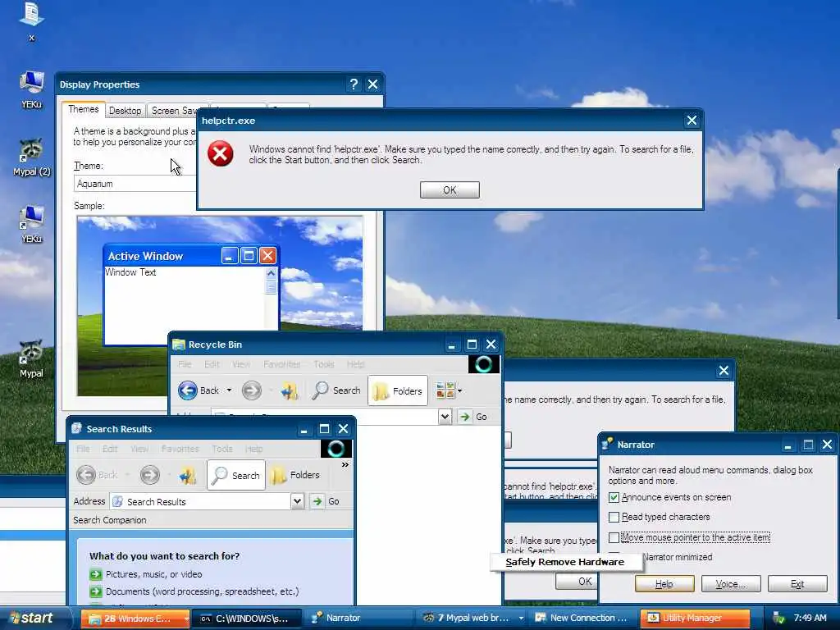Image resolution: width=840 pixels, height=630 pixels.
Task: Toggle Announce events on screen checkbox
Action: [614, 498]
